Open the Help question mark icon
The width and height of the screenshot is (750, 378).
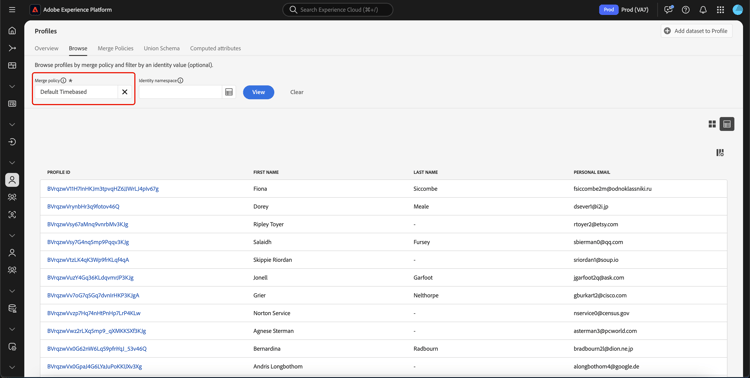click(685, 10)
